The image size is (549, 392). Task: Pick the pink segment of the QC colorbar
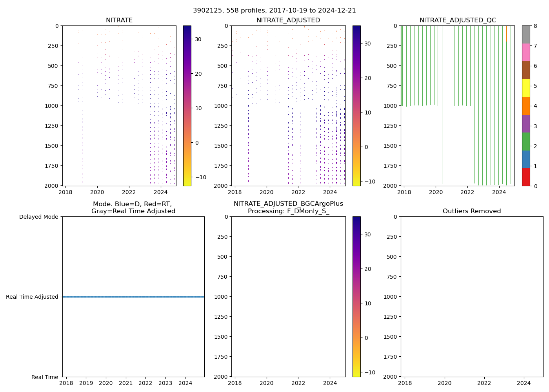pos(526,52)
